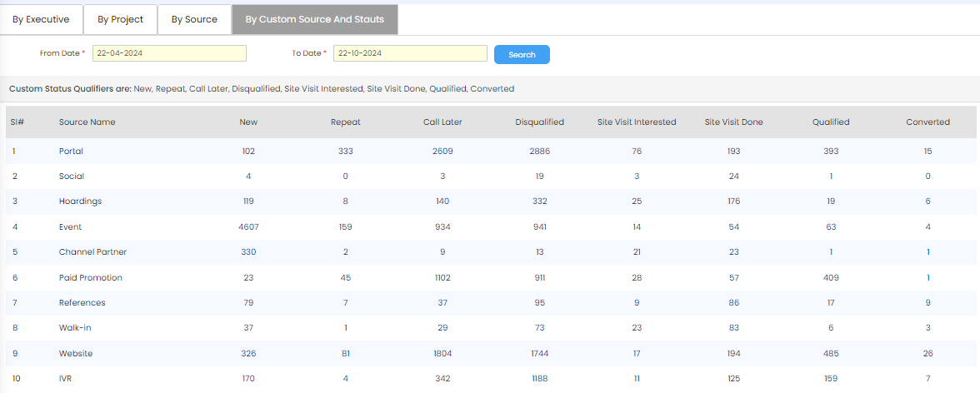Select the Paid Promotion source name
The width and height of the screenshot is (980, 393).
(91, 277)
